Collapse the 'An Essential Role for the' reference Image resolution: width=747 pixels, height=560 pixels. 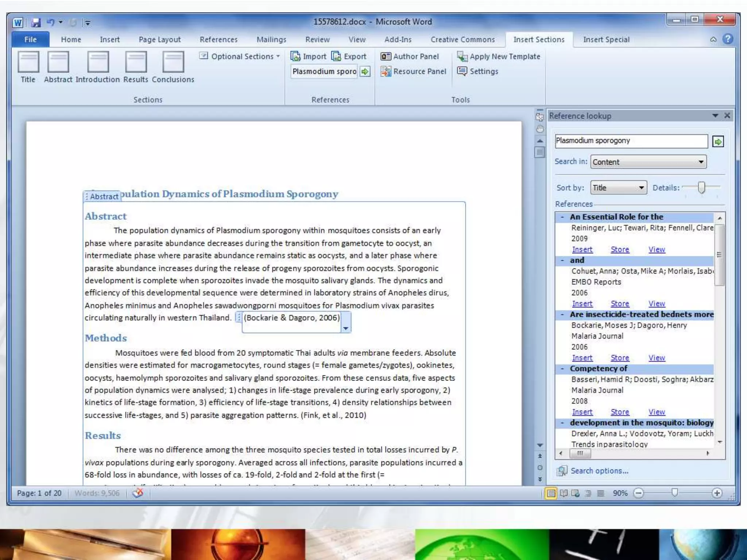(x=562, y=217)
